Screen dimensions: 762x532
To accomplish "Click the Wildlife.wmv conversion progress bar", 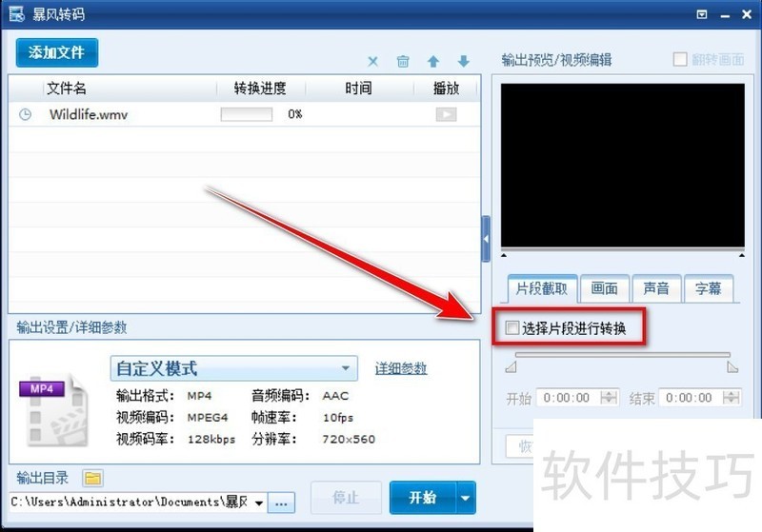I will tap(247, 114).
